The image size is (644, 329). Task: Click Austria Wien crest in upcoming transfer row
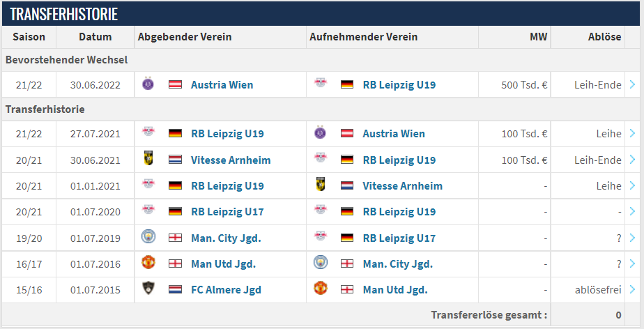148,84
